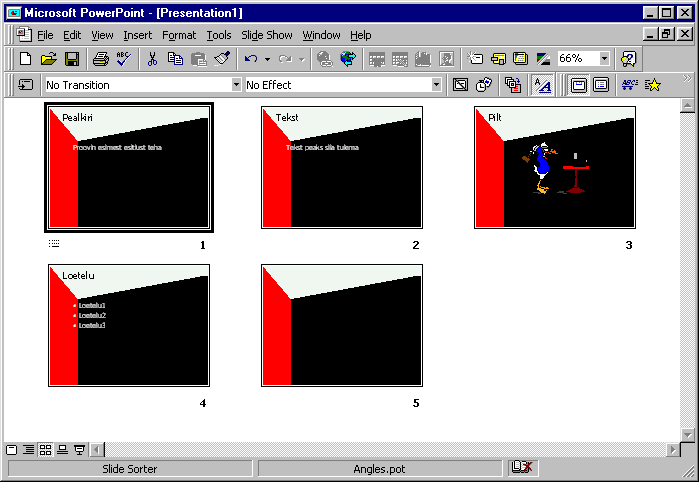Click the New presentation icon

(26, 59)
